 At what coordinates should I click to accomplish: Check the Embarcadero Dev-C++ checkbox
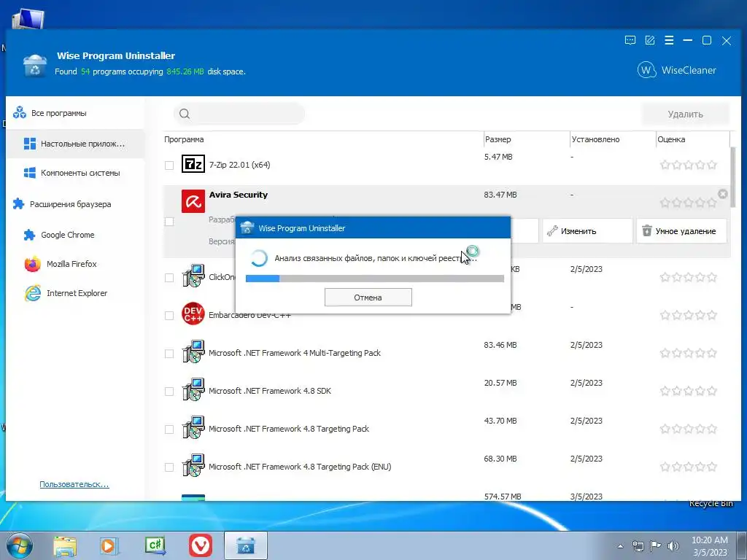click(169, 315)
